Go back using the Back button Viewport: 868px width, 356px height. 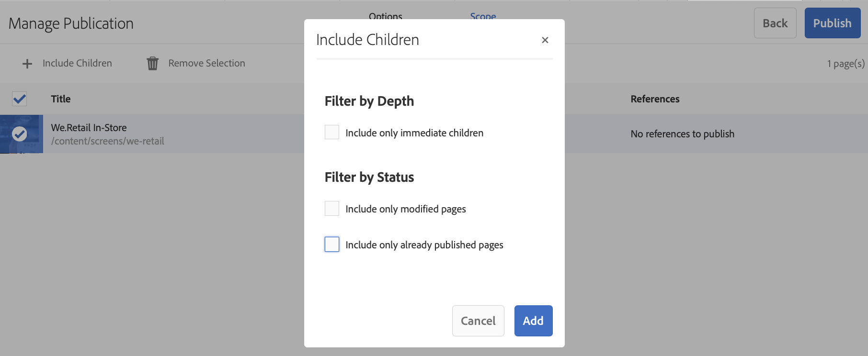point(775,23)
